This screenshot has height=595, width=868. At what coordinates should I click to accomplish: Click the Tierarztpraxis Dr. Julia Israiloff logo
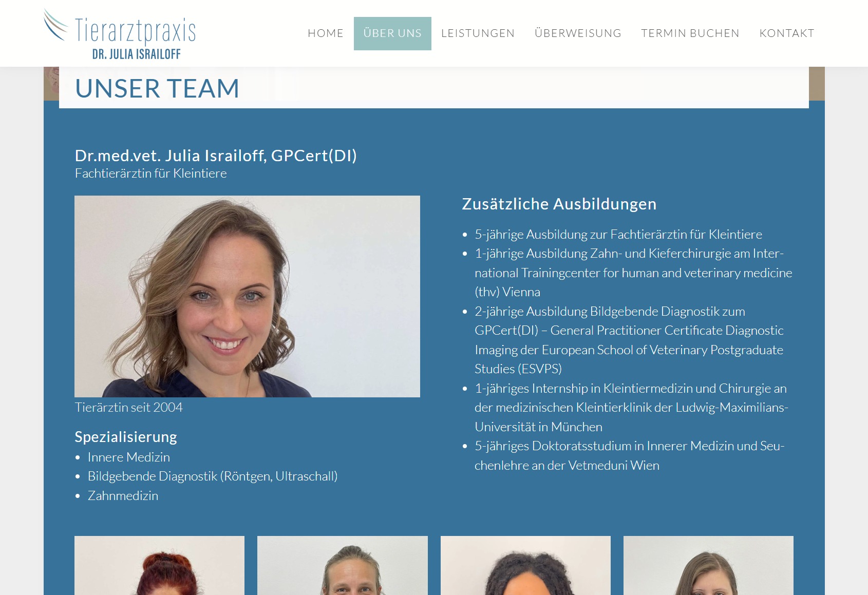[120, 34]
